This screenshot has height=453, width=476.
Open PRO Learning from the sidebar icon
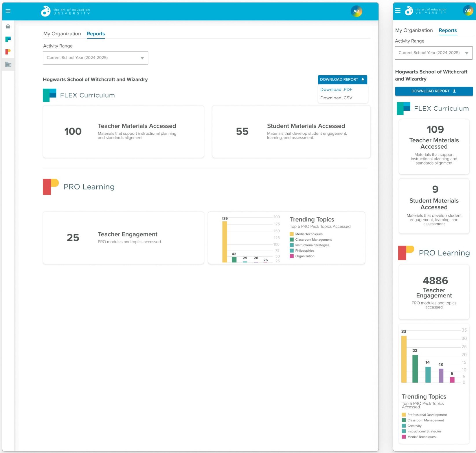pos(8,52)
